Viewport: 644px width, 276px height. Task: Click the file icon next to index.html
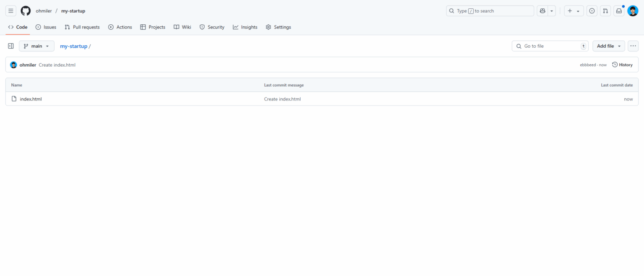14,99
